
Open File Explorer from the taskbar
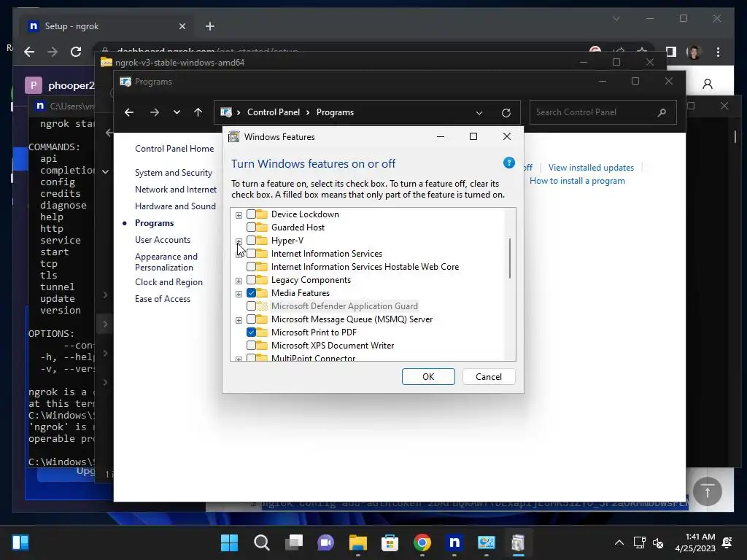[357, 542]
